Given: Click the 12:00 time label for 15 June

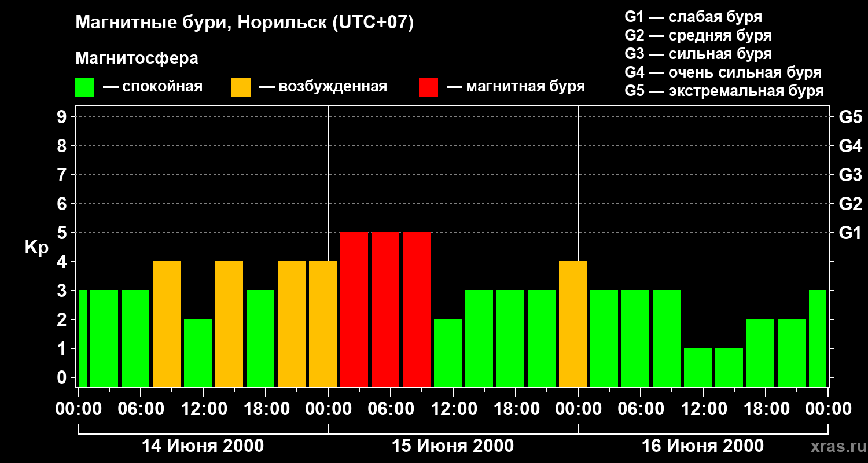Looking at the screenshot, I should (x=453, y=409).
